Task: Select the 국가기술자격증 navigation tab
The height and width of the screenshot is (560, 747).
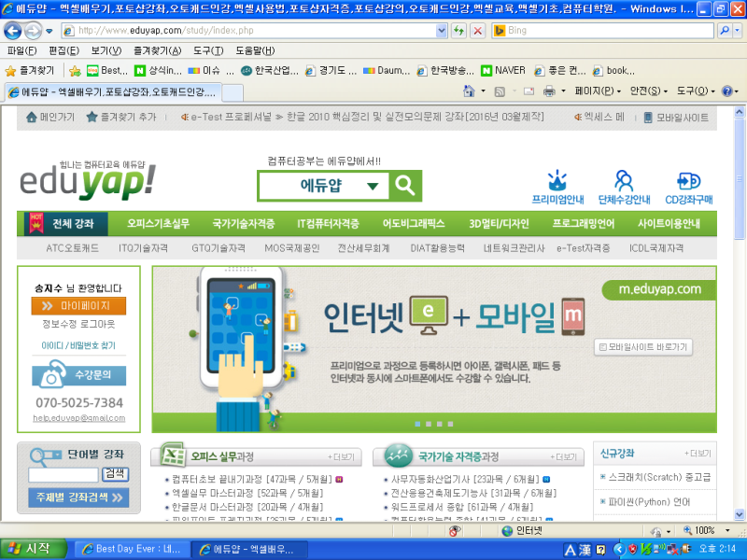Action: (x=244, y=223)
